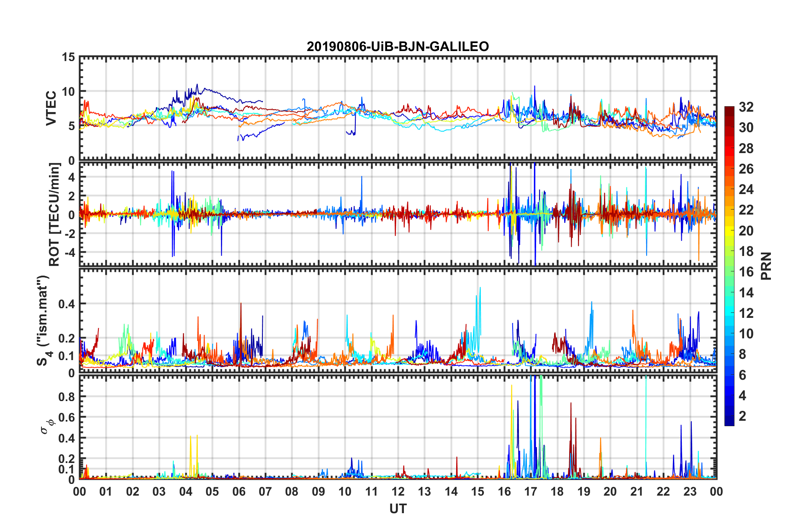The image size is (796, 532).
Task: Click the UT axis tick label "03"
Action: point(159,491)
